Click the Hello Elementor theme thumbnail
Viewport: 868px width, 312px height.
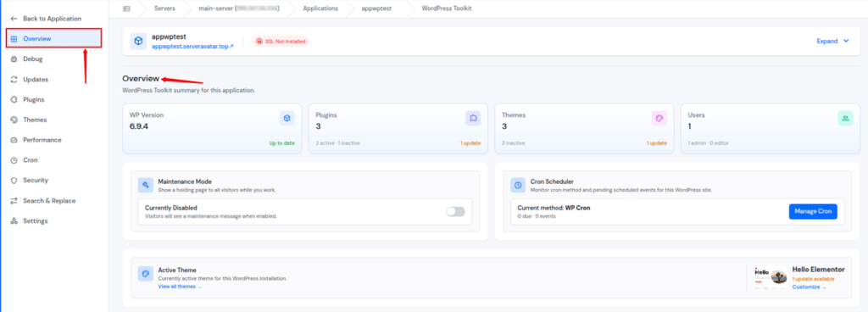pyautogui.click(x=771, y=277)
